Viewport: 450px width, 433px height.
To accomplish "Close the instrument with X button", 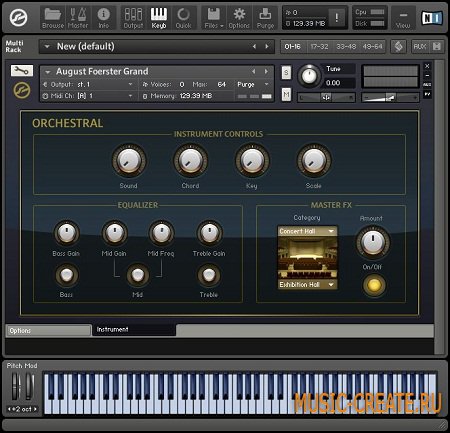I will [x=427, y=66].
